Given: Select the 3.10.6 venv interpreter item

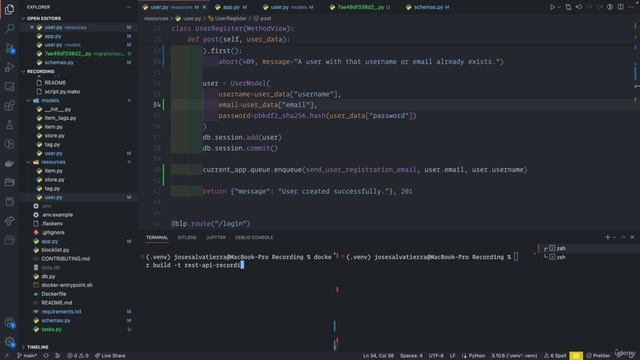Looking at the screenshot, I should tap(514, 356).
